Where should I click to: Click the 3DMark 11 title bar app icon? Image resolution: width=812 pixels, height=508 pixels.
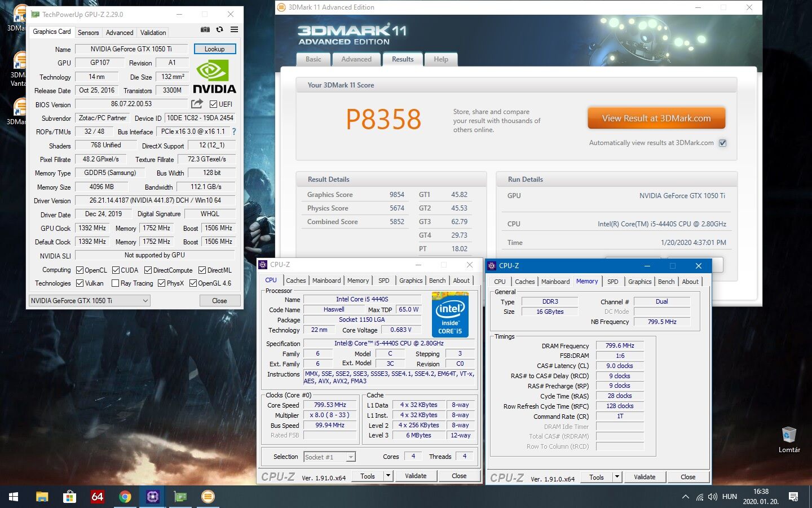pos(281,7)
